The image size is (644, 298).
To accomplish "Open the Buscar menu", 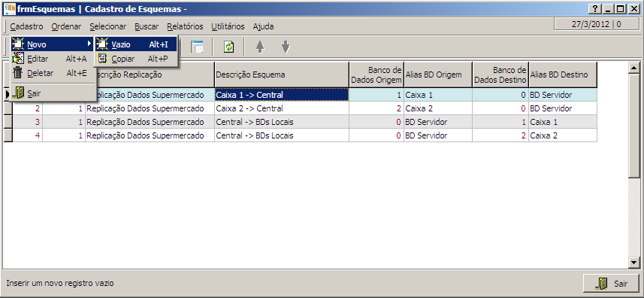I will tap(147, 26).
